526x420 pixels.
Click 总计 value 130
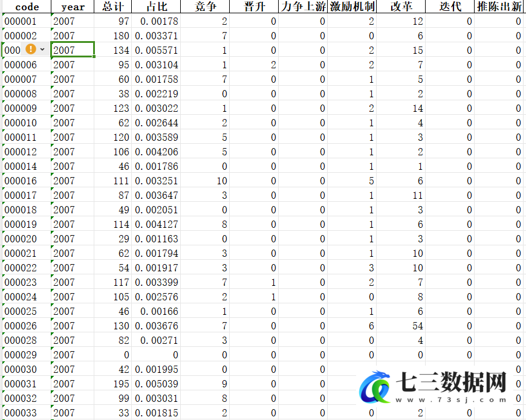pyautogui.click(x=112, y=326)
